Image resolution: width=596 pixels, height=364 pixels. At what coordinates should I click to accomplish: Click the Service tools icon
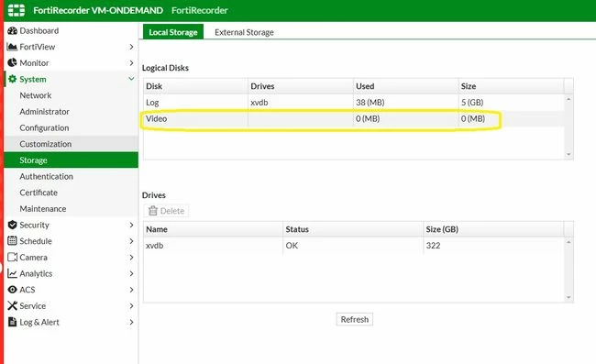click(x=12, y=306)
